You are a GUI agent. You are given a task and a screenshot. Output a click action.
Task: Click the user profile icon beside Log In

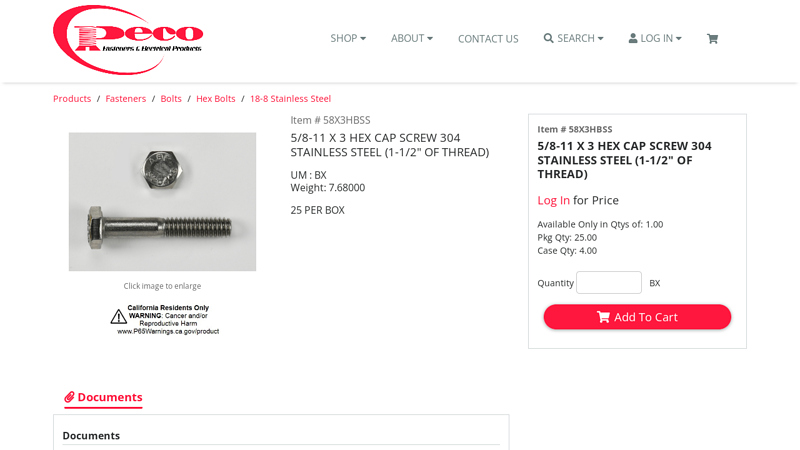point(633,38)
